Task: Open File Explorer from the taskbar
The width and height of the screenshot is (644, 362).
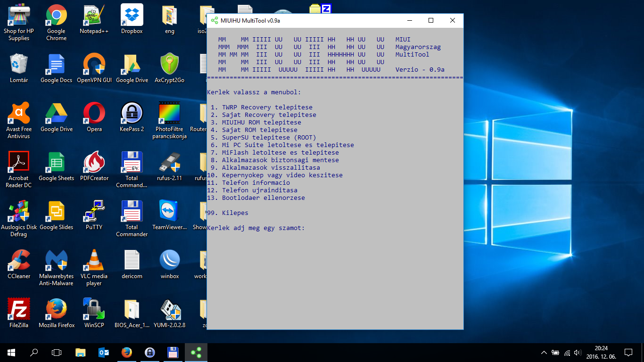Action: [x=81, y=352]
